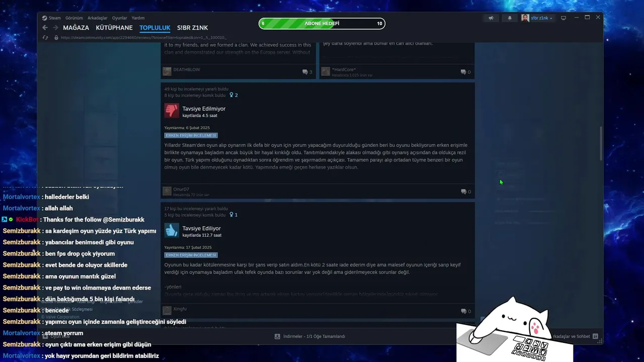Click the Steam logo menu
644x362 pixels.
(51, 18)
